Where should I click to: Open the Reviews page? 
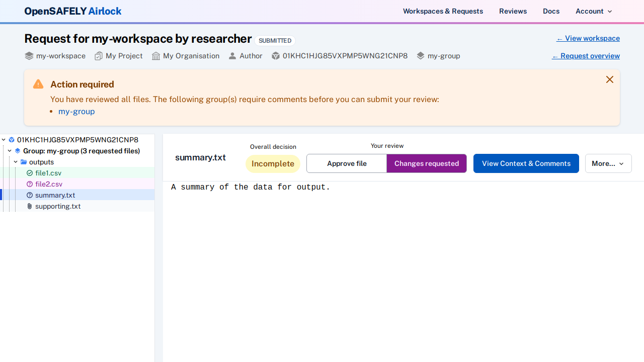point(513,11)
